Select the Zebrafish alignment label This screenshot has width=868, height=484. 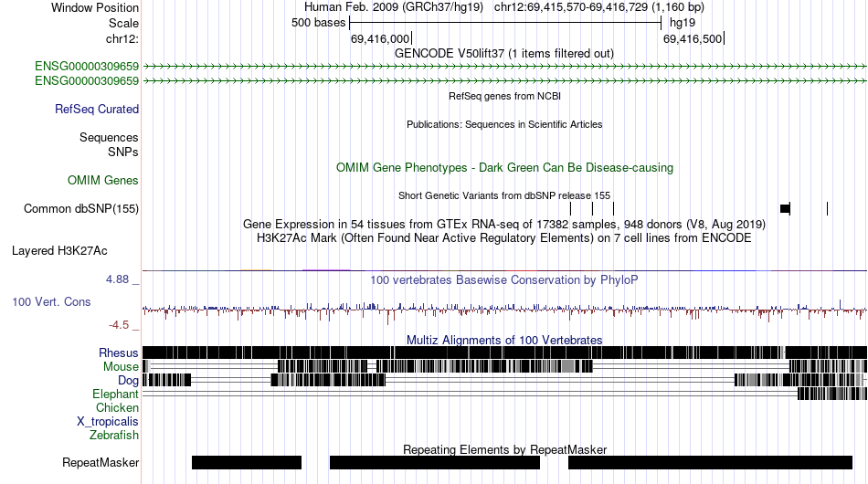(114, 436)
